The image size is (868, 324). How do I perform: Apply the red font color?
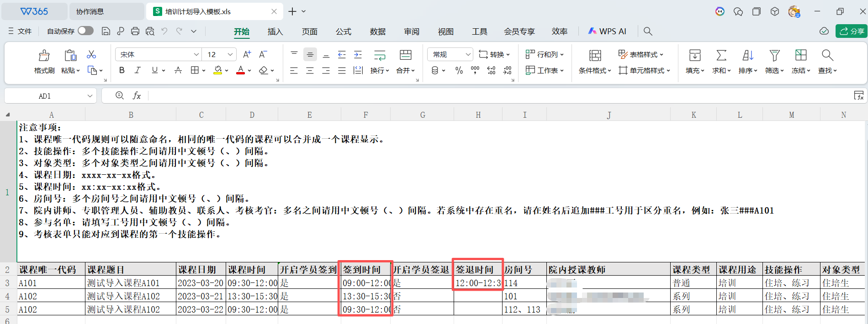click(240, 70)
